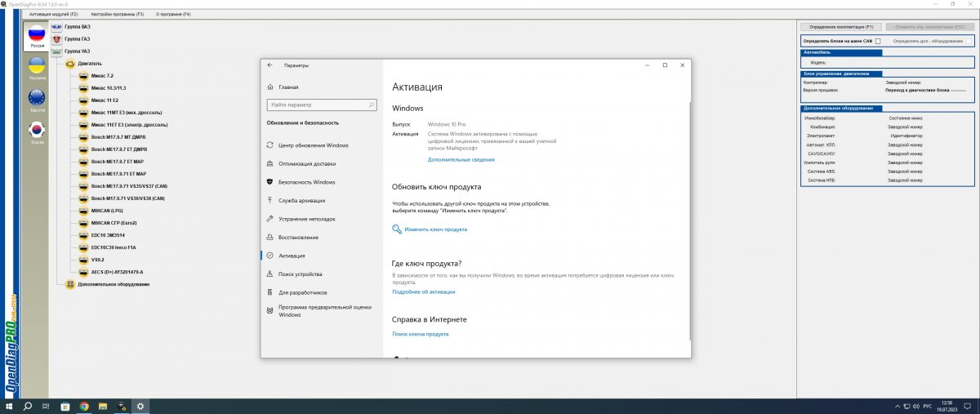The height and width of the screenshot is (414, 980).
Task: Select Bosch M17.9.71 VS36/VS38 (CAN) entry
Action: point(128,198)
